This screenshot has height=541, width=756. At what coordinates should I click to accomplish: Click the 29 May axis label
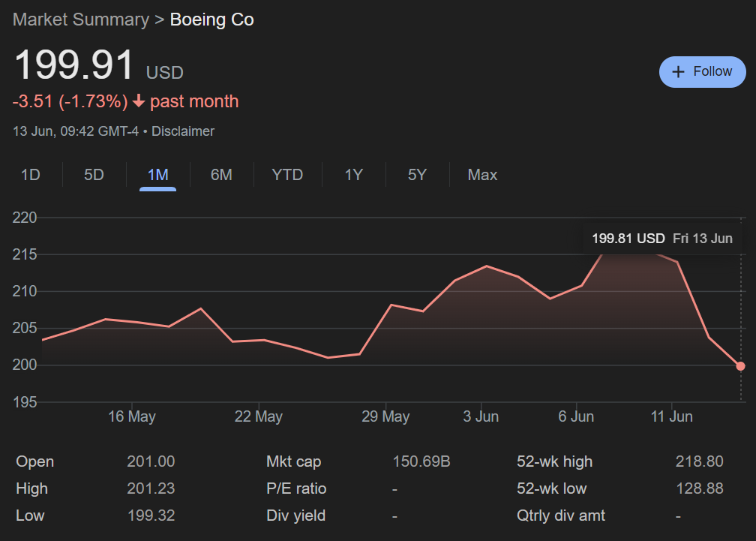point(385,416)
